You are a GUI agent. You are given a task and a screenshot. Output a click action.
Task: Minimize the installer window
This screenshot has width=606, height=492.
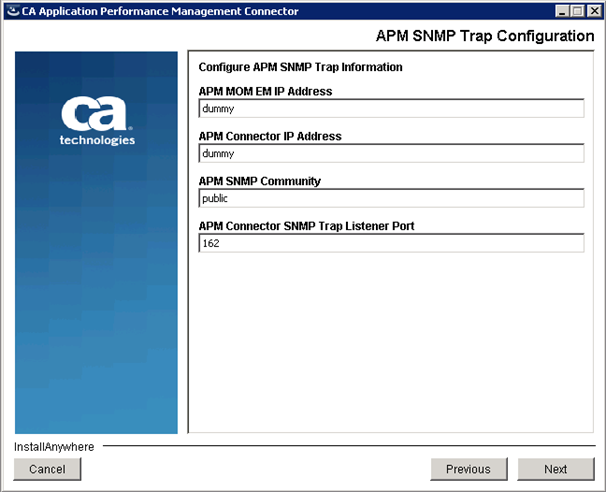[x=562, y=11]
